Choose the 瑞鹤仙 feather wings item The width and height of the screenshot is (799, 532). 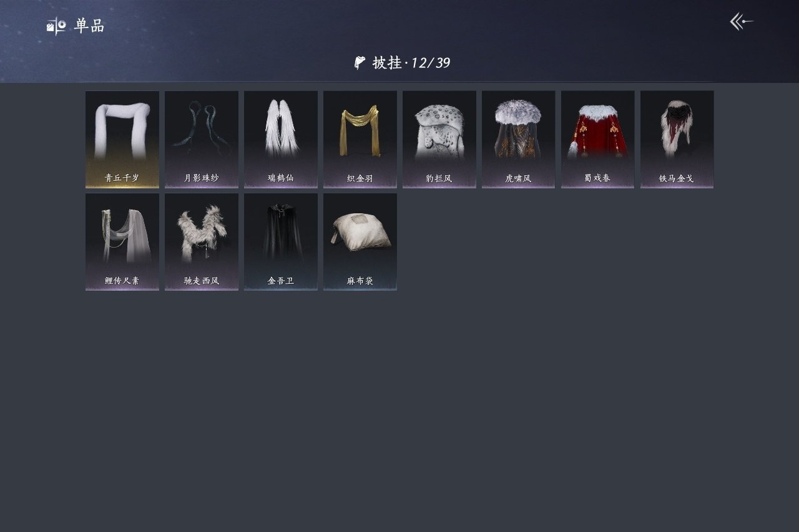pos(281,139)
